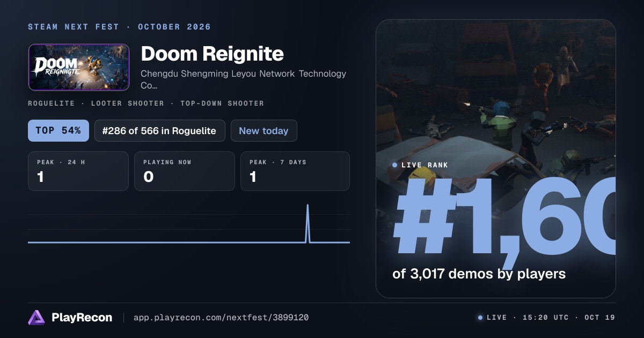Select the PEAK · 7 DAYS stat card
The height and width of the screenshot is (338, 644).
coord(295,171)
